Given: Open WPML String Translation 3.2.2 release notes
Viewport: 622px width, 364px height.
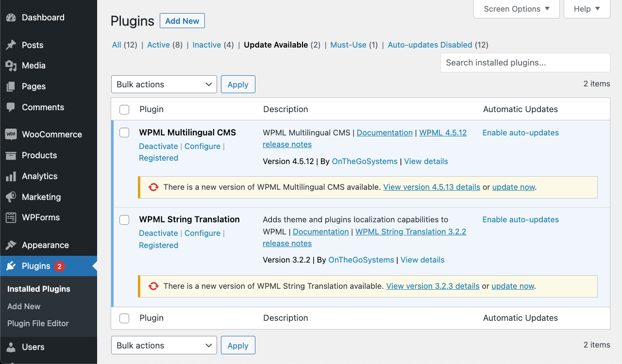Looking at the screenshot, I should 411,232.
